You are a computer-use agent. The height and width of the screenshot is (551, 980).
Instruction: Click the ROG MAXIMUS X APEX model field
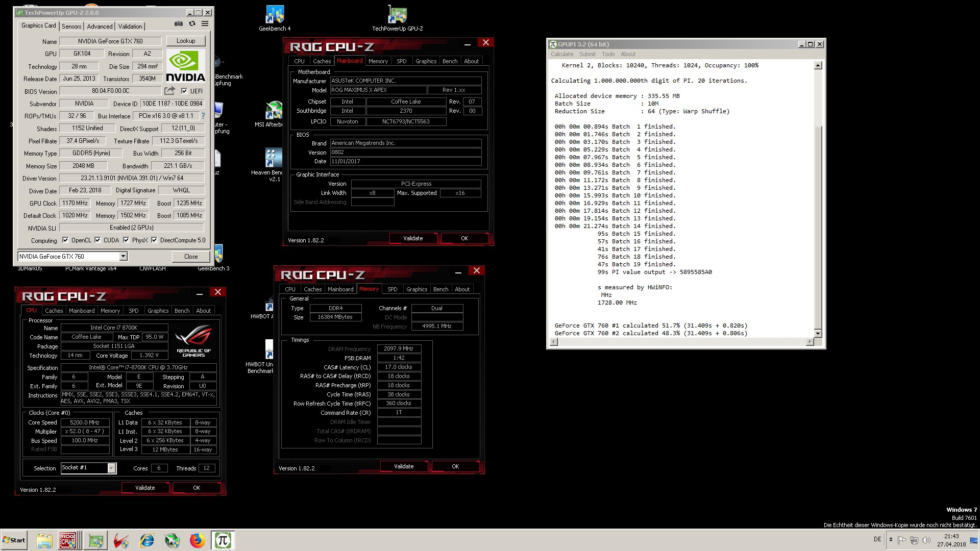click(378, 90)
